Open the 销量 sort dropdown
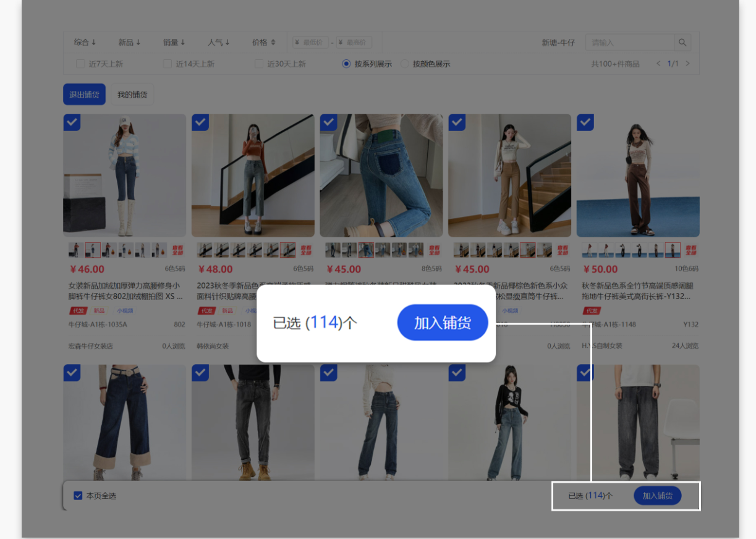756x539 pixels. 174,42
